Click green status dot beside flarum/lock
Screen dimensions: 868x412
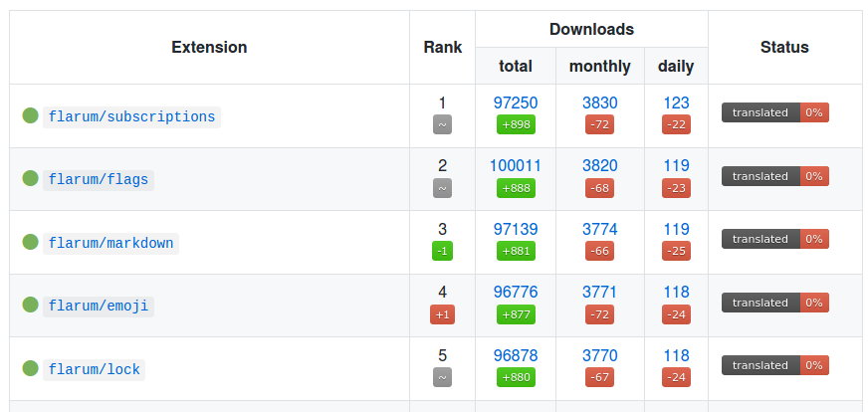click(31, 367)
